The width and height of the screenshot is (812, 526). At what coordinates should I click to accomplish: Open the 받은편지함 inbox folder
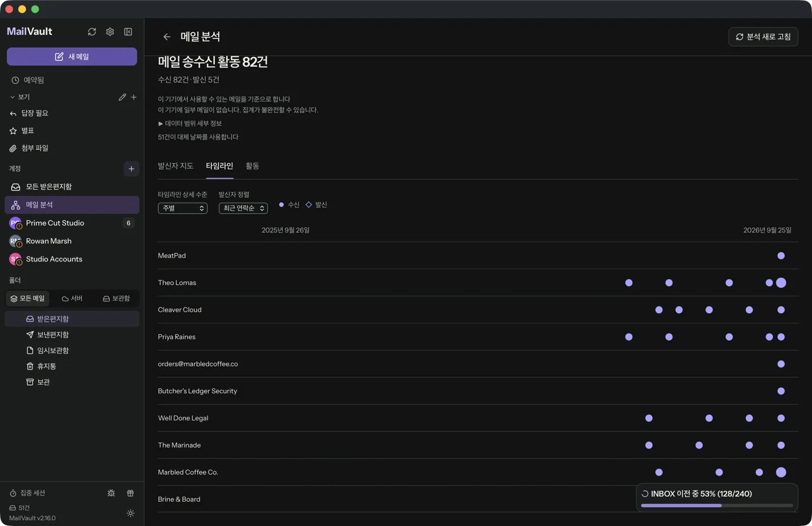(x=72, y=319)
